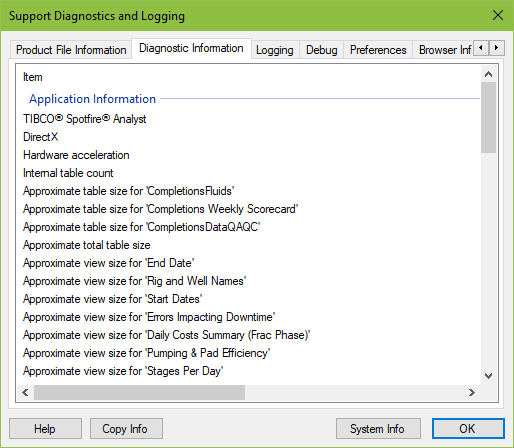Viewport: 514px width, 448px height.
Task: Click the list's scroll up arrow
Action: 488,74
